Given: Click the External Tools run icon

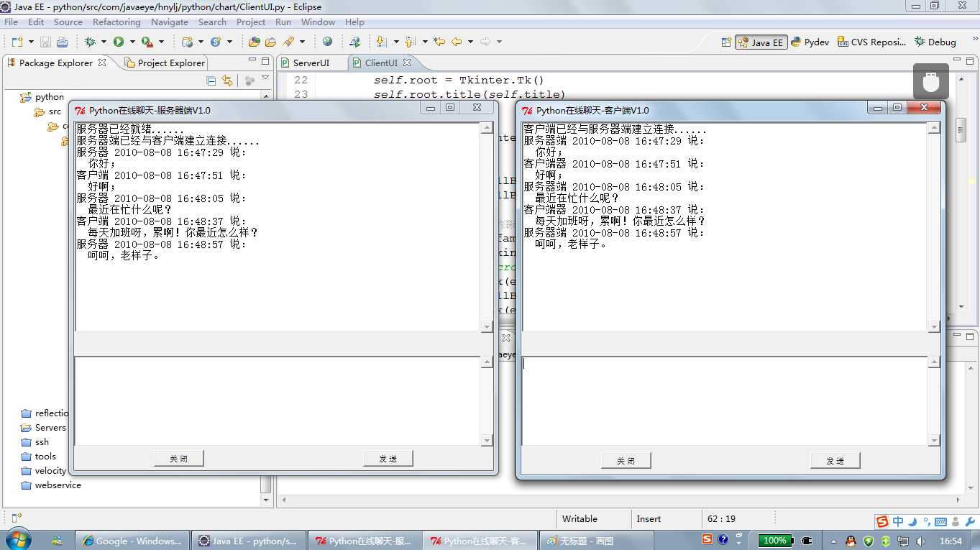Looking at the screenshot, I should tap(147, 42).
